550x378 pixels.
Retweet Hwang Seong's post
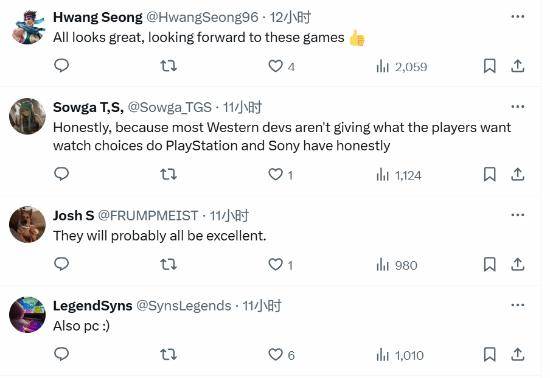coord(168,66)
